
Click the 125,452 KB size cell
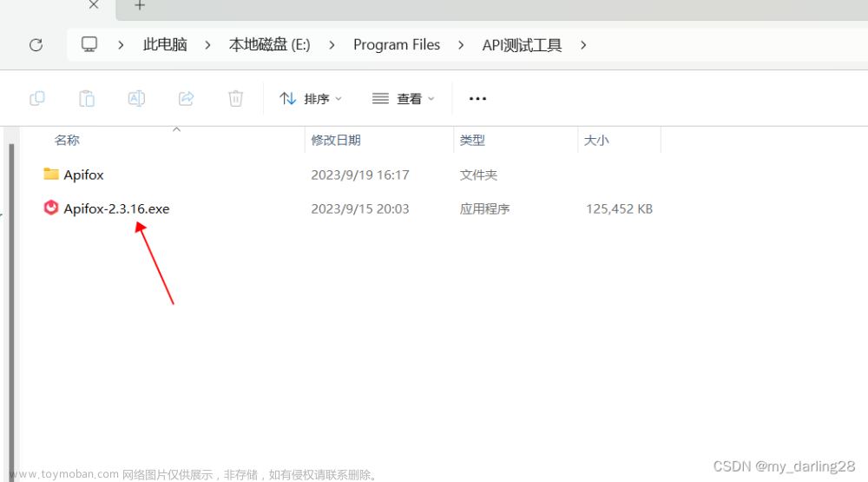pos(619,208)
